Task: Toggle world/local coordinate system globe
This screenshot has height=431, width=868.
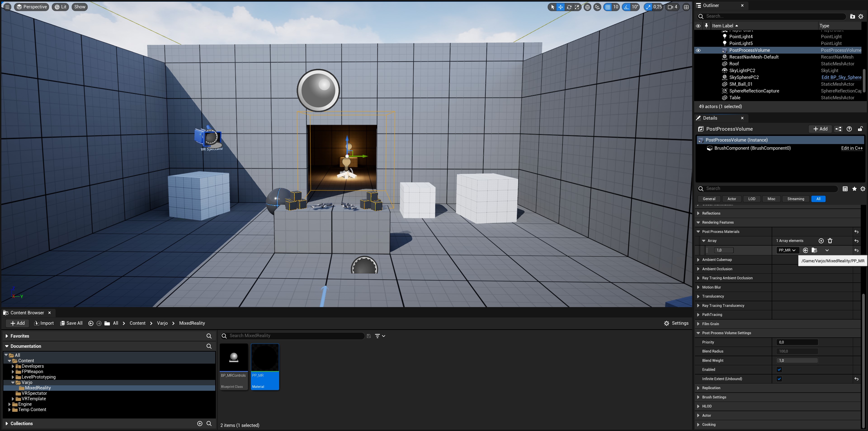Action: (x=587, y=7)
